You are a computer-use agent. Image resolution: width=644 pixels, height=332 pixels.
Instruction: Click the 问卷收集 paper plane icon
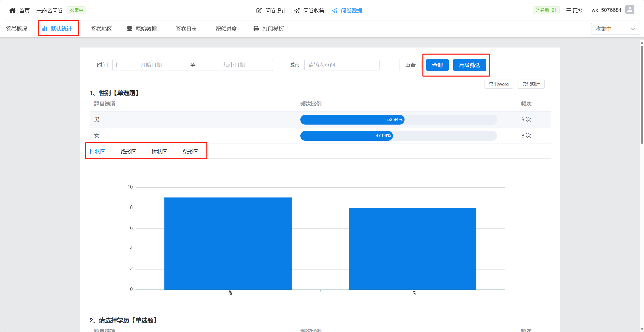[x=297, y=10]
